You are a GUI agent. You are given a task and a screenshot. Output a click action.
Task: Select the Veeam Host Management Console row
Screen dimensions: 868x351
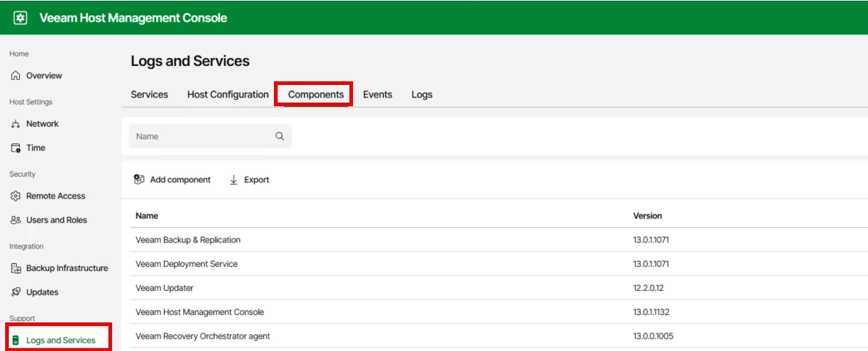click(500, 311)
